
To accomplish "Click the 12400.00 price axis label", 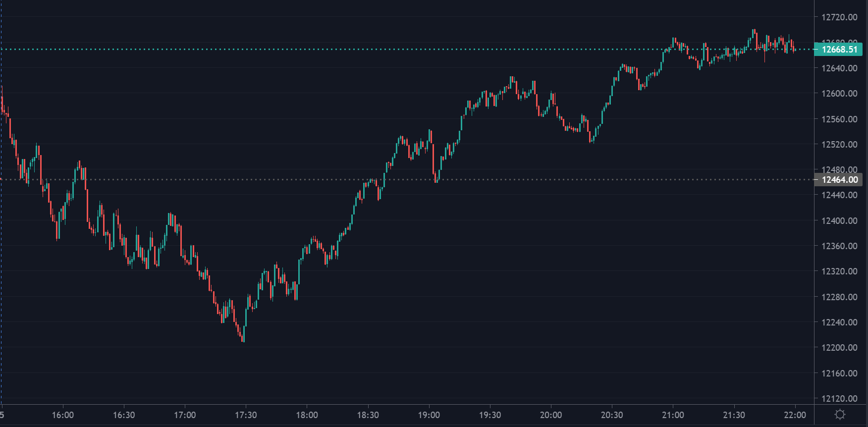I will 839,221.
